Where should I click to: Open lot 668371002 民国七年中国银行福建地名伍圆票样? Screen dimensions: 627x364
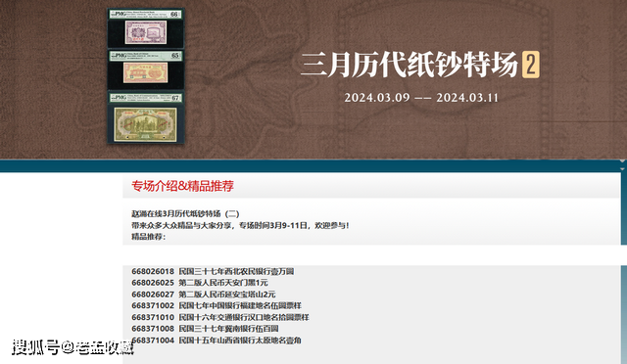pos(217,305)
